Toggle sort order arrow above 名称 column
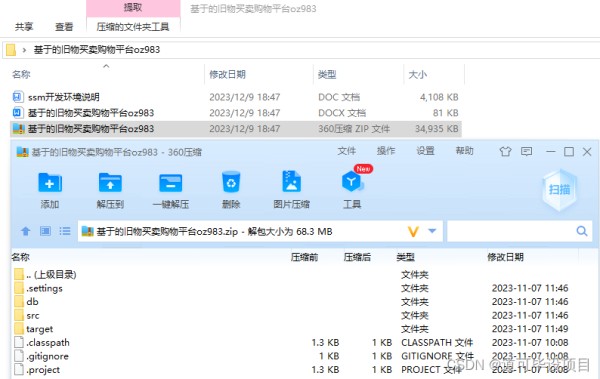 pos(106,66)
